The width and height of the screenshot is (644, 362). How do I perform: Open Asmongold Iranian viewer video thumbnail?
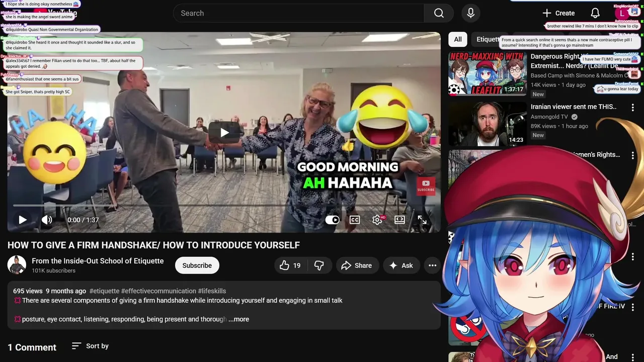click(x=488, y=124)
